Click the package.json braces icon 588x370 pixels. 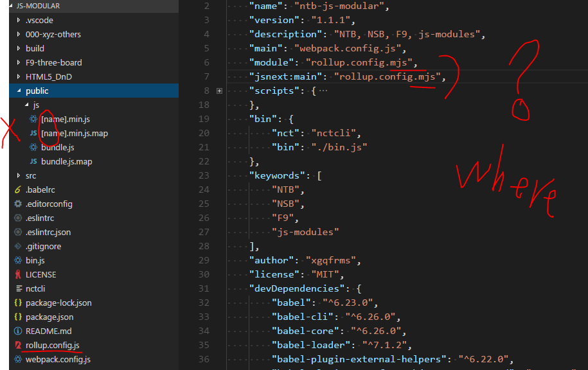[x=17, y=317]
